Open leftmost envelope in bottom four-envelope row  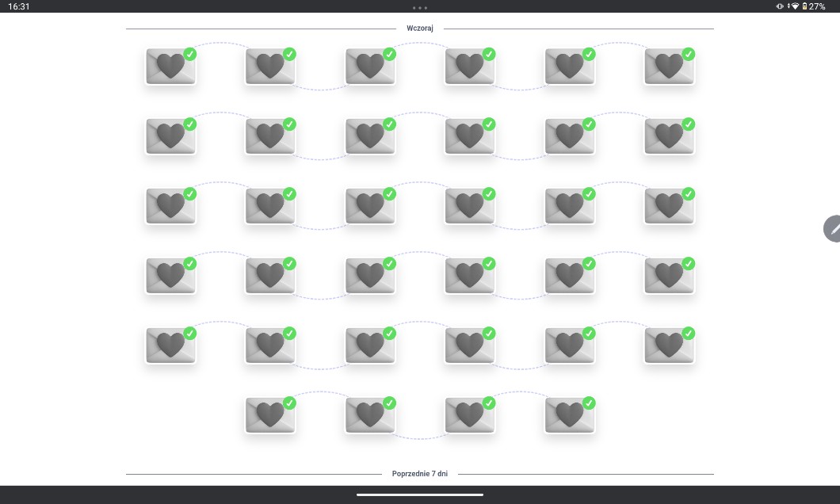(x=270, y=415)
